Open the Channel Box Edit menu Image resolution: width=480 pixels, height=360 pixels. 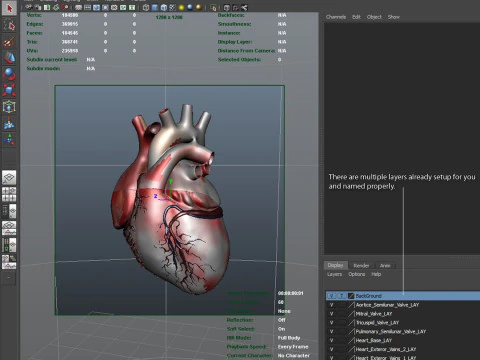point(356,17)
